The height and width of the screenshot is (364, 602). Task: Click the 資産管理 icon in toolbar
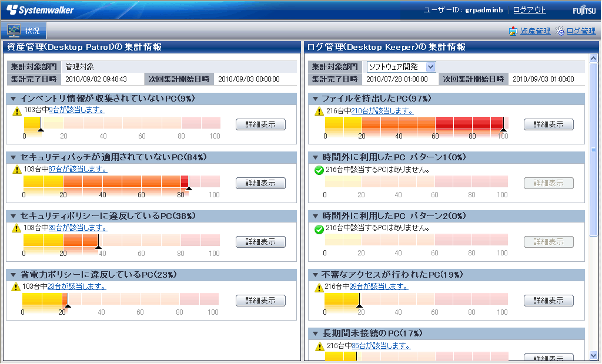pos(513,31)
